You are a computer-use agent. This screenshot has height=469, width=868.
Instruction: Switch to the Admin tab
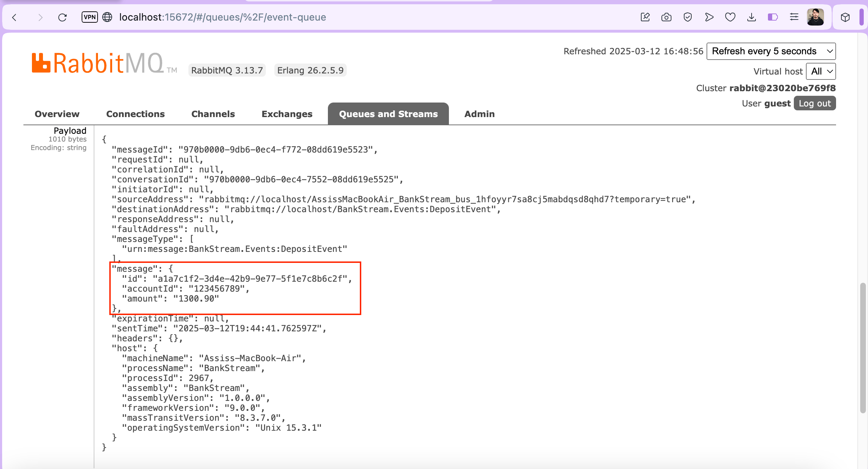pyautogui.click(x=479, y=114)
